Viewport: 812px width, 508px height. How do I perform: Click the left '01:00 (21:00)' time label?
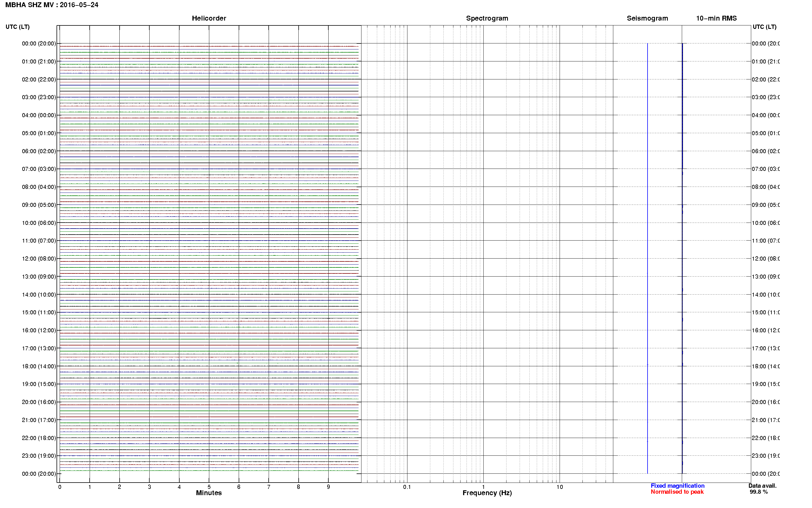click(x=39, y=61)
